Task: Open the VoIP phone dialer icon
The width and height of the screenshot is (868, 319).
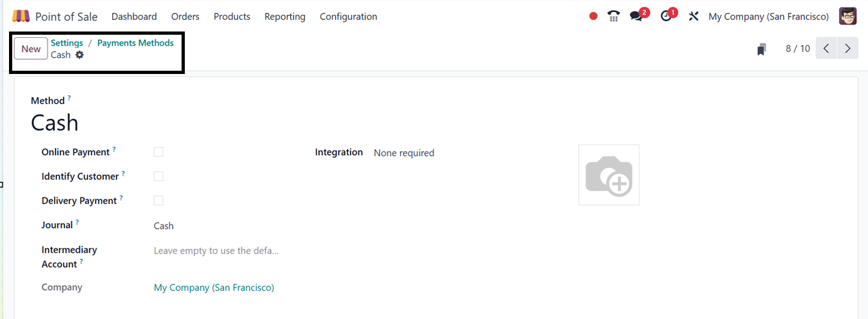Action: tap(614, 17)
